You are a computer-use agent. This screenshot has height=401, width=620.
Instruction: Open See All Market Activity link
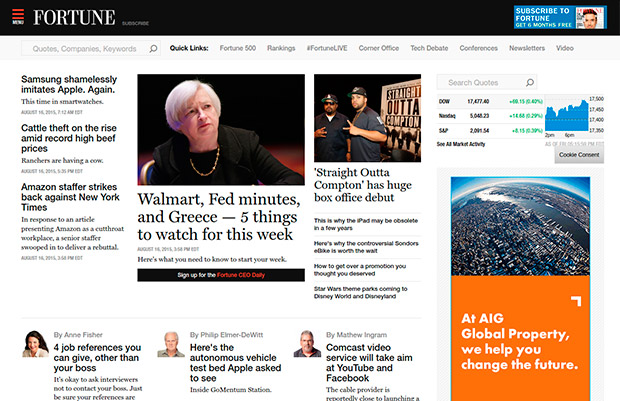[461, 144]
